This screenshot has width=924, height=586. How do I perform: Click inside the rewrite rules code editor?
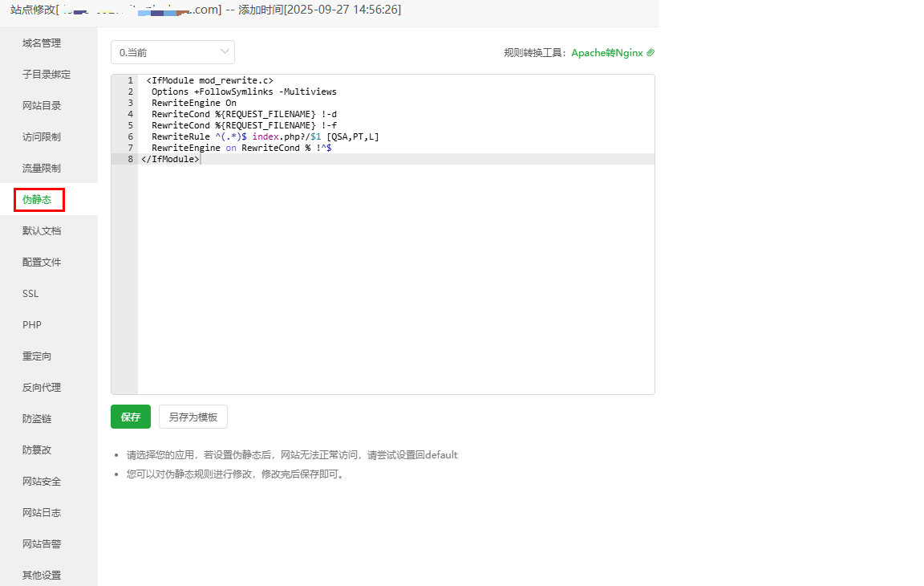click(395, 273)
